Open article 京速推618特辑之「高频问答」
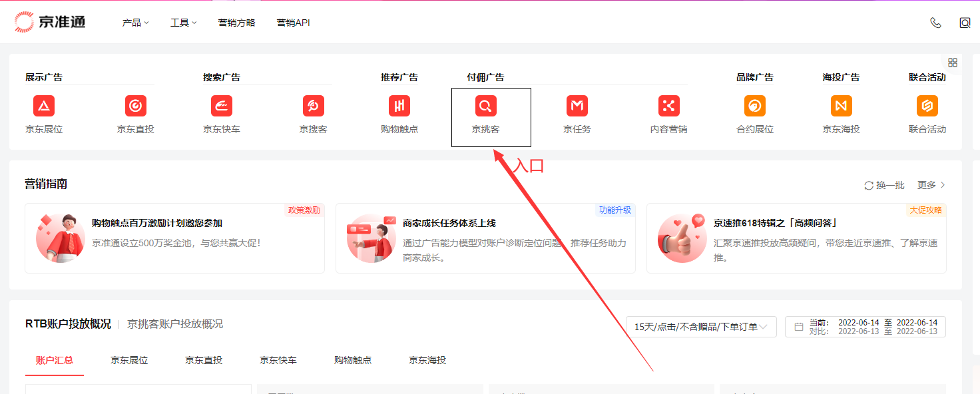The image size is (980, 394). tap(775, 223)
